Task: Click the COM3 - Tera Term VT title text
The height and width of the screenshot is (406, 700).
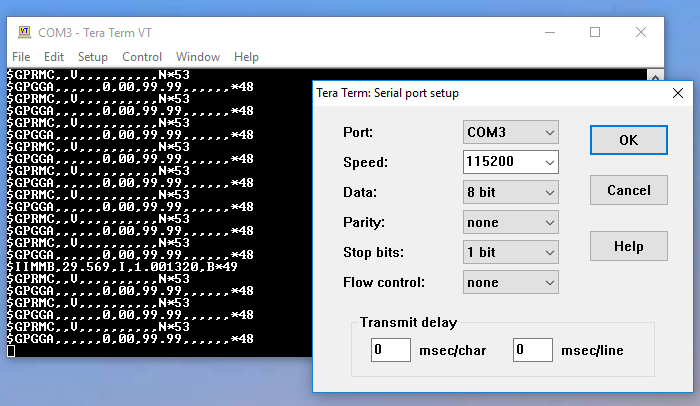Action: [95, 33]
